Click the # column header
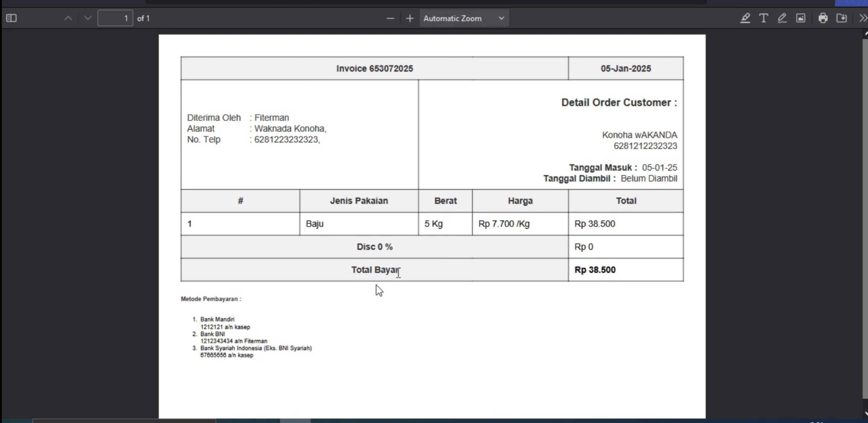Image resolution: width=868 pixels, height=423 pixels. click(x=240, y=201)
